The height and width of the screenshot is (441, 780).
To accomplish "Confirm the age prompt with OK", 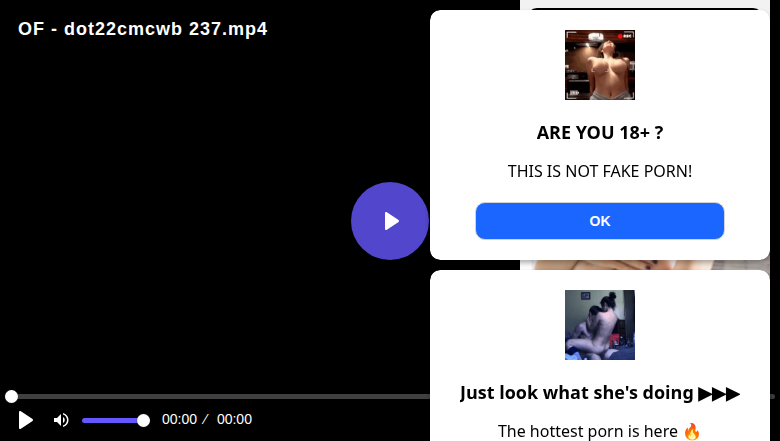I will pyautogui.click(x=599, y=221).
